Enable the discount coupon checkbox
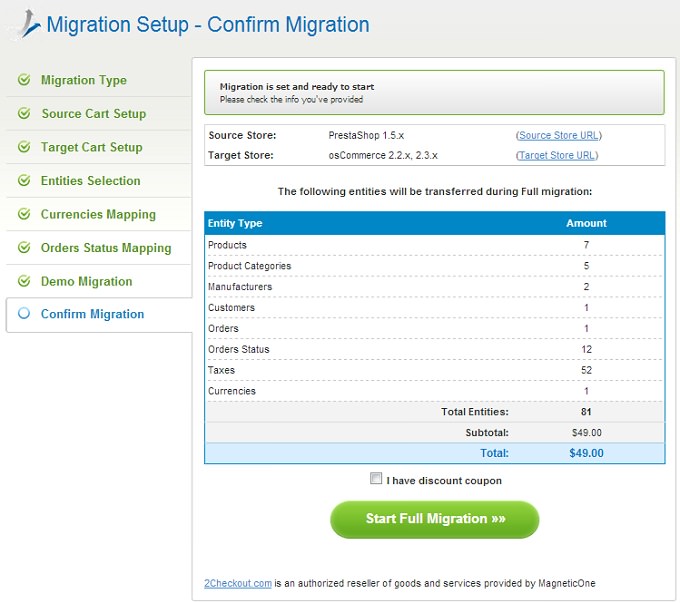Image resolution: width=680 pixels, height=603 pixels. [x=376, y=478]
